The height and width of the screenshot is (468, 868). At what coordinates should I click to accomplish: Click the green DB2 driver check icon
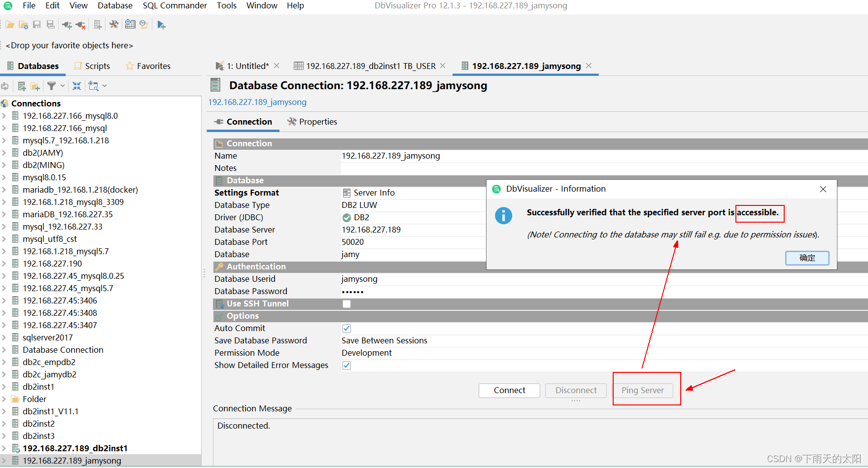pos(347,218)
